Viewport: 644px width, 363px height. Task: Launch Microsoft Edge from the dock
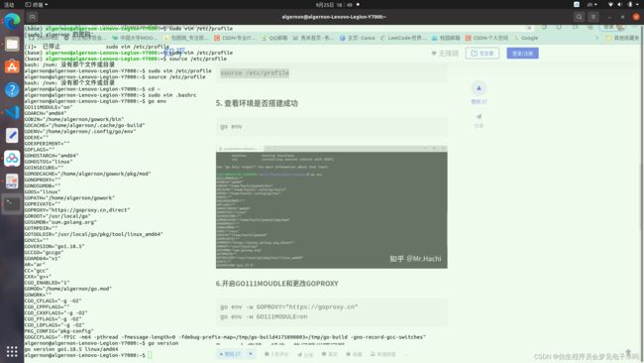12,21
